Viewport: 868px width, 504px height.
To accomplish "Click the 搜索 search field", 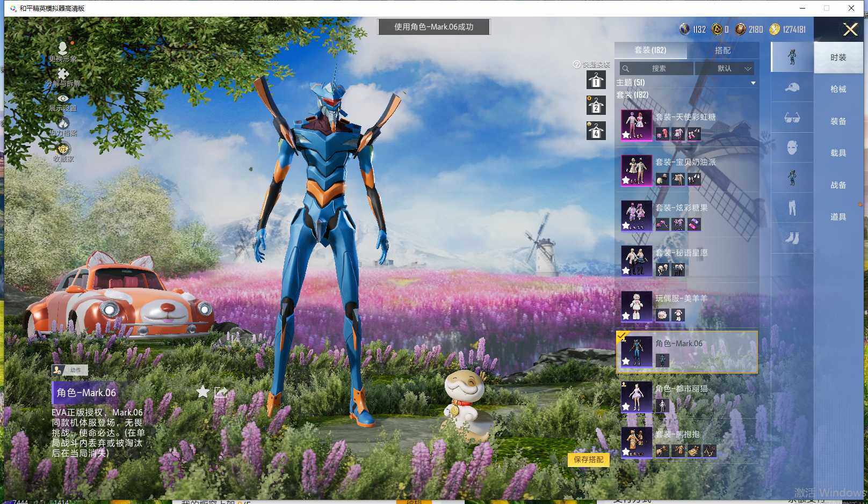I will 656,69.
